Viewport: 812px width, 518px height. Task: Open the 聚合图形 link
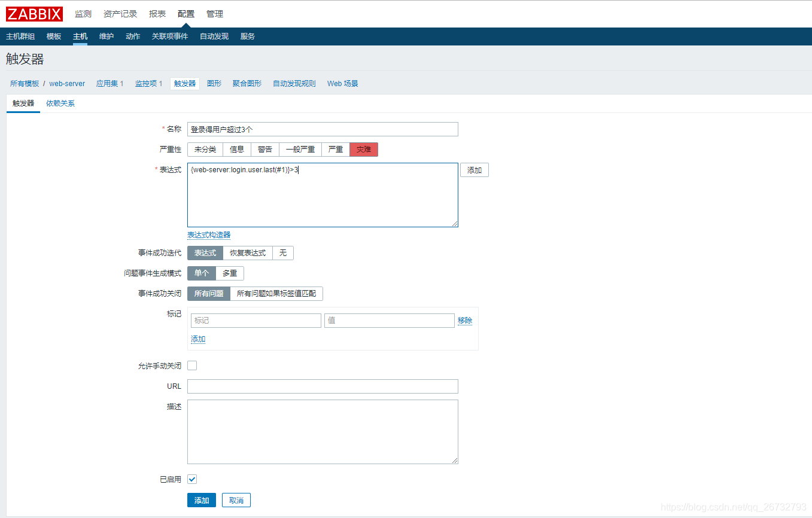247,84
